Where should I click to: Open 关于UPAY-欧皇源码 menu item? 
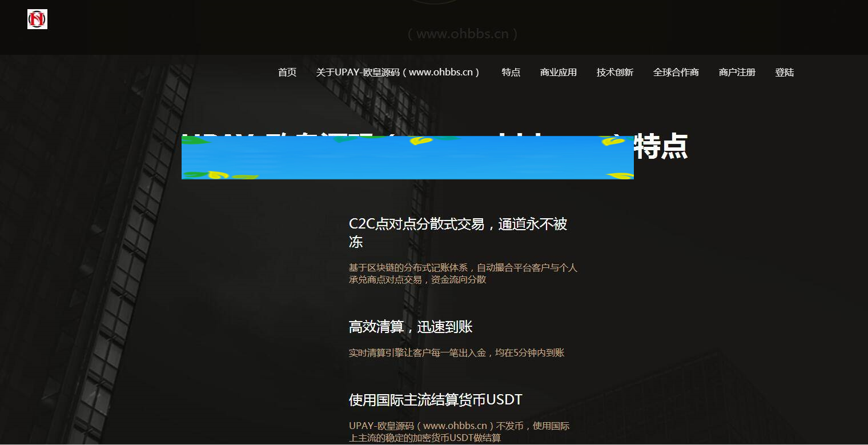coord(398,72)
